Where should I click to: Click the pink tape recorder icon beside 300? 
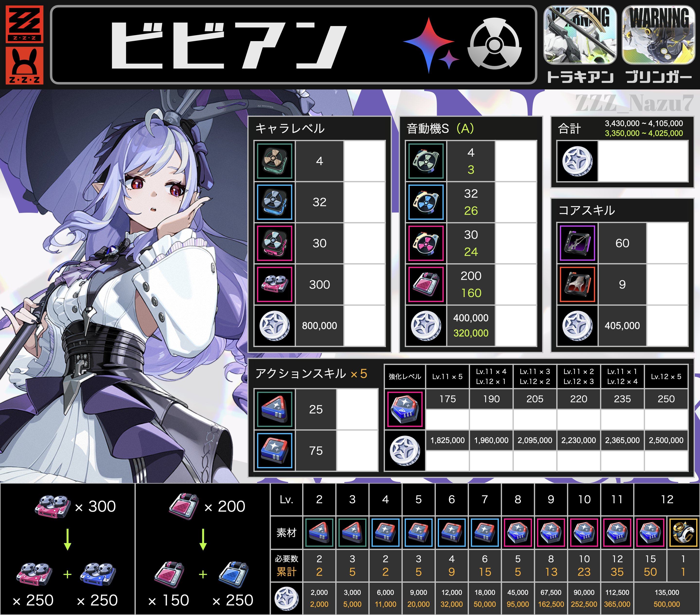274,284
